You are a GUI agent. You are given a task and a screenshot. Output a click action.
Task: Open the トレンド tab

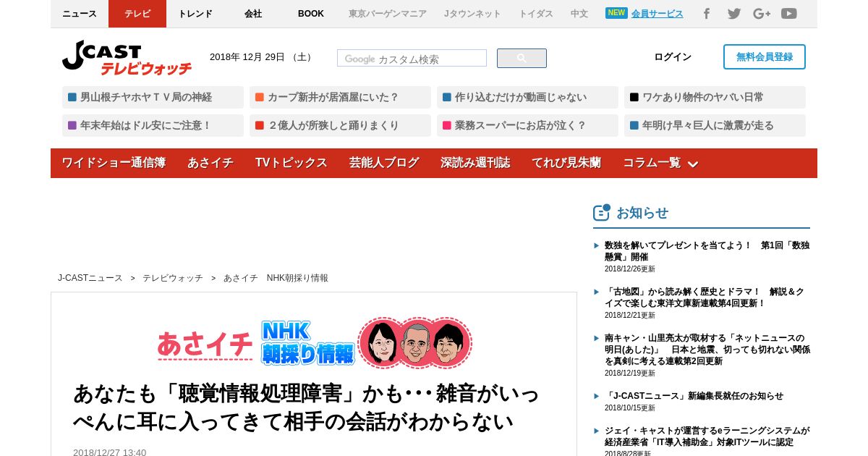pos(195,14)
